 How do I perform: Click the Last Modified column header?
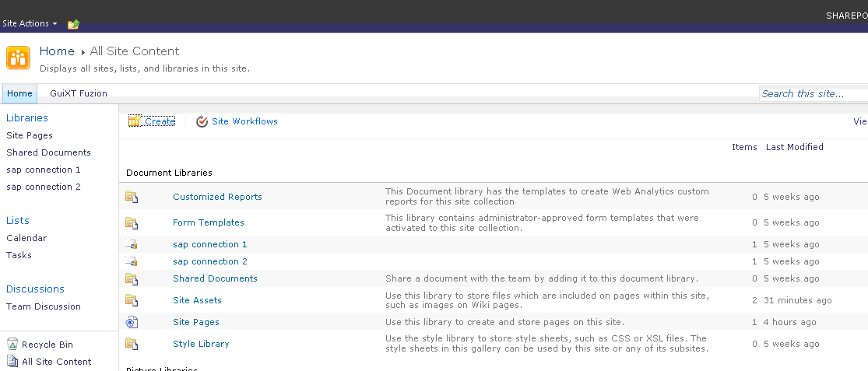point(795,147)
